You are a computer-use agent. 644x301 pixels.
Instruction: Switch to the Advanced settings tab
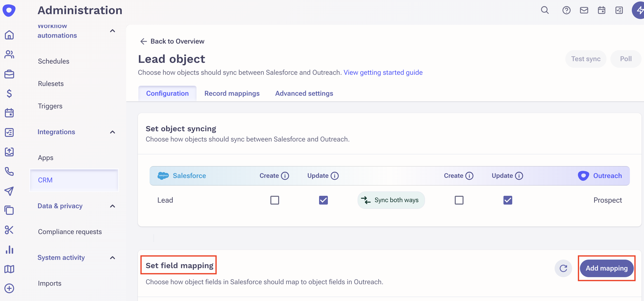(x=304, y=93)
